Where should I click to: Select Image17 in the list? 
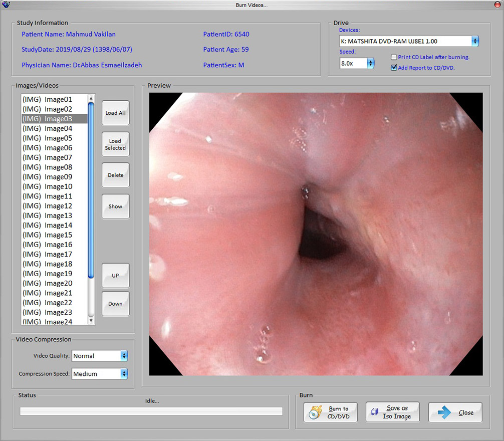[54, 254]
